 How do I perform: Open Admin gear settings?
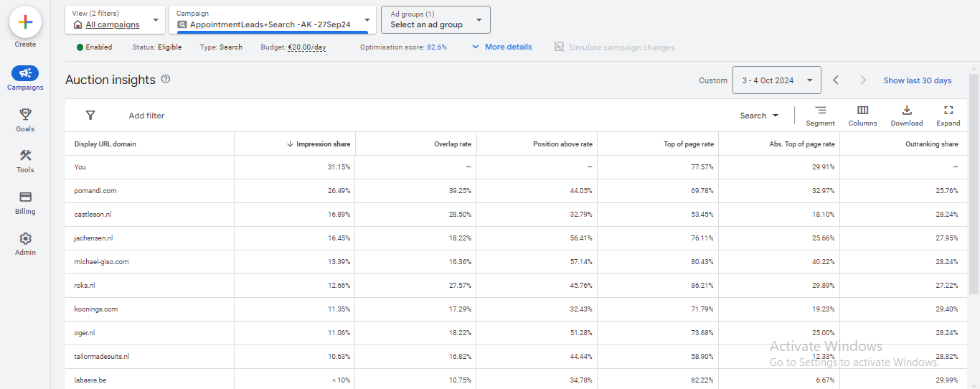(25, 239)
